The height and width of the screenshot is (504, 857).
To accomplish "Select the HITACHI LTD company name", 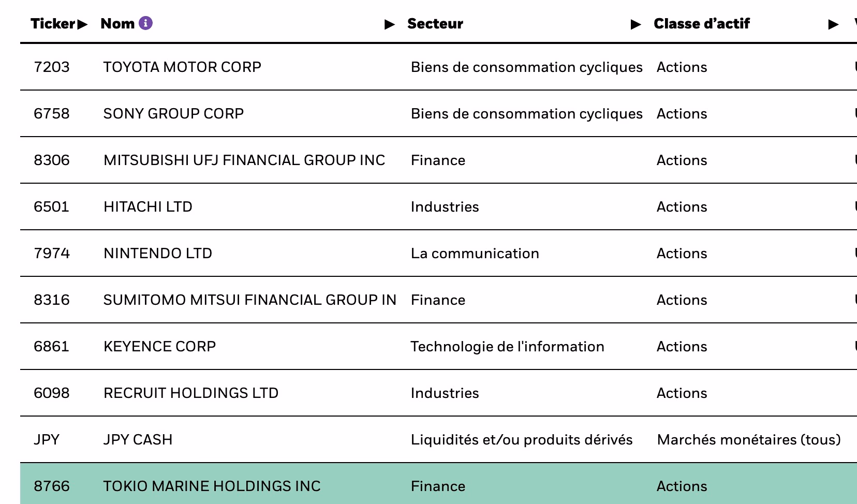I will coord(148,206).
